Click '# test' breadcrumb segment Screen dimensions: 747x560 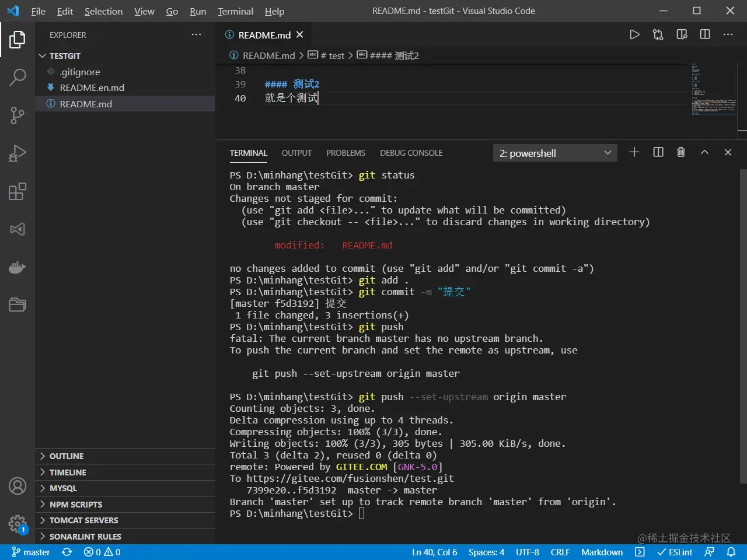click(326, 55)
